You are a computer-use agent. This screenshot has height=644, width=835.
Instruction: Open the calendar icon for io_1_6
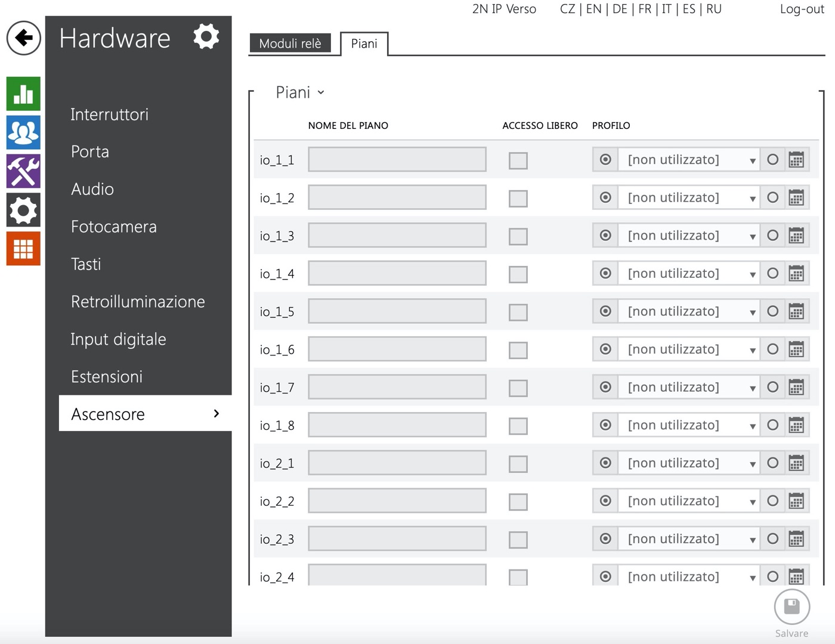point(796,349)
